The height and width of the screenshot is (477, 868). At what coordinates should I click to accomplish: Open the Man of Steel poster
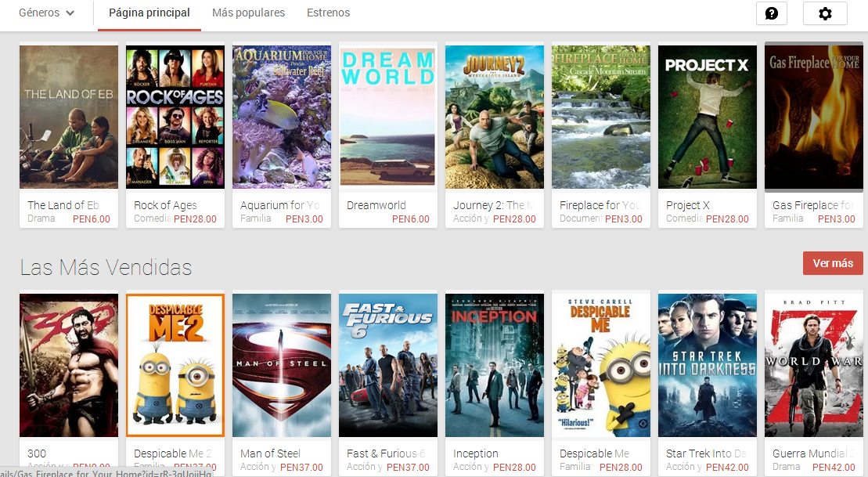click(x=281, y=365)
